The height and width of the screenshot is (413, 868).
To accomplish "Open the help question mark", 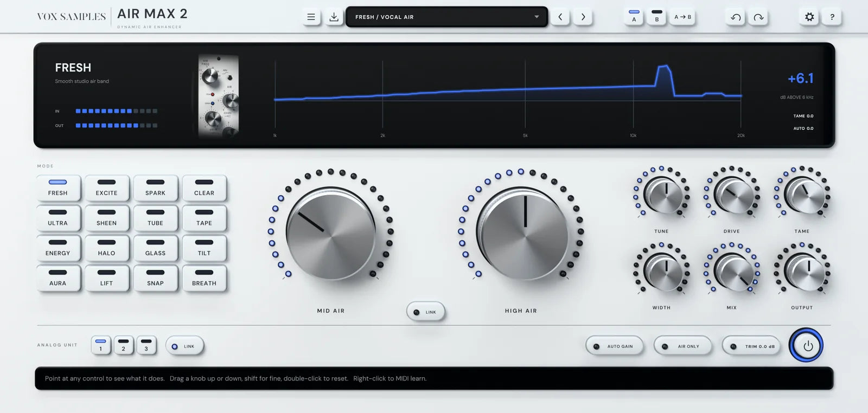I will point(832,17).
